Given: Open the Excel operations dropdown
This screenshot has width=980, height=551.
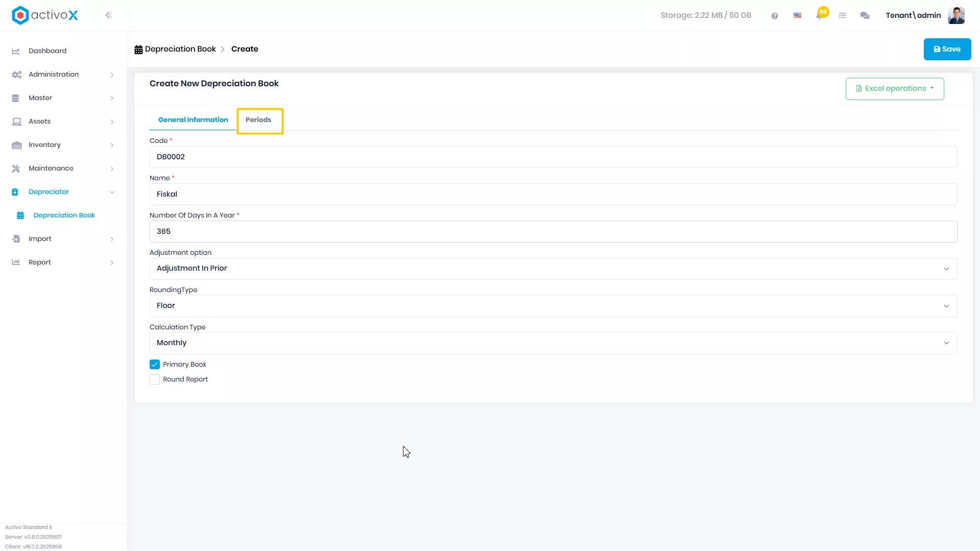Looking at the screenshot, I should [894, 89].
